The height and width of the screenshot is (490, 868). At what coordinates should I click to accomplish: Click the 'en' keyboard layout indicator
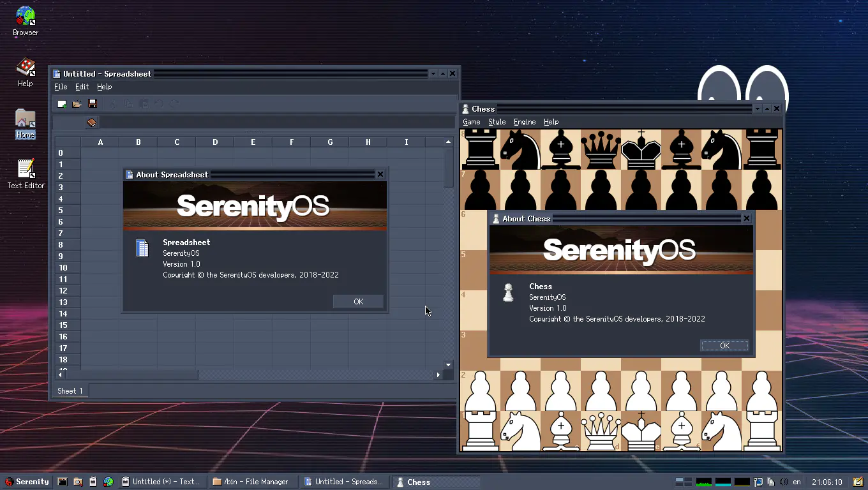tap(797, 482)
